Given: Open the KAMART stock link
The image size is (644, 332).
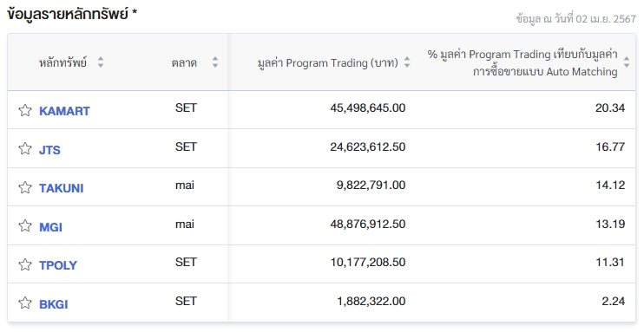Looking at the screenshot, I should click(64, 111).
